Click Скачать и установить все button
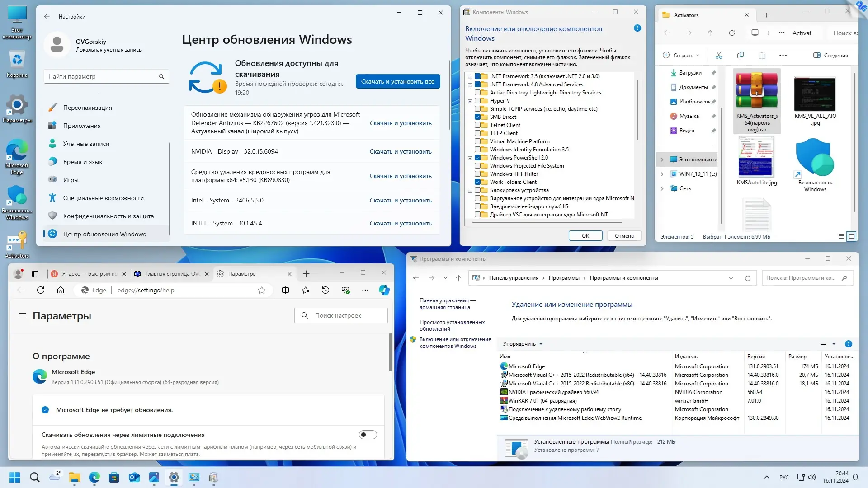Screen dimensions: 868x488 click(x=397, y=81)
